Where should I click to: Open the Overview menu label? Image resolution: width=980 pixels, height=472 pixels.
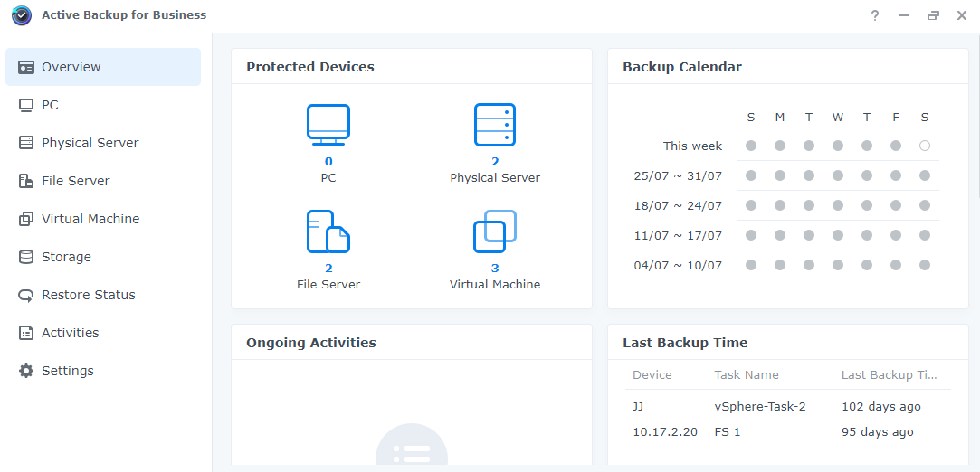click(71, 67)
